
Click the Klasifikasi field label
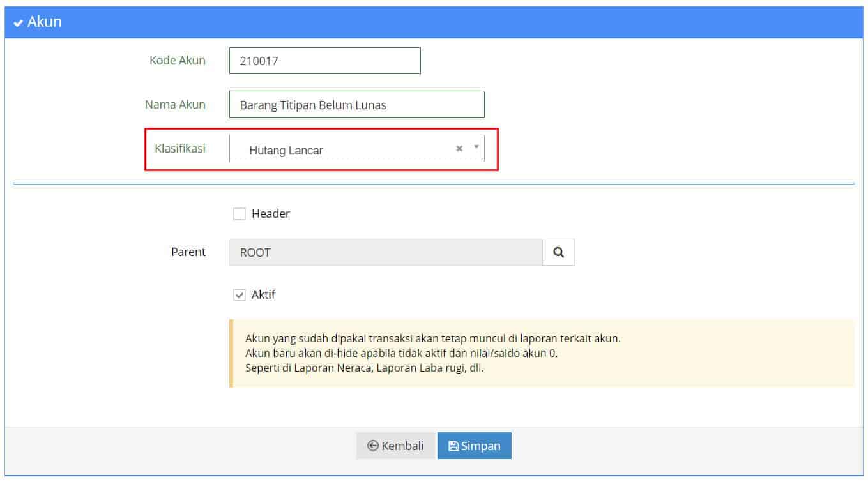click(x=180, y=148)
